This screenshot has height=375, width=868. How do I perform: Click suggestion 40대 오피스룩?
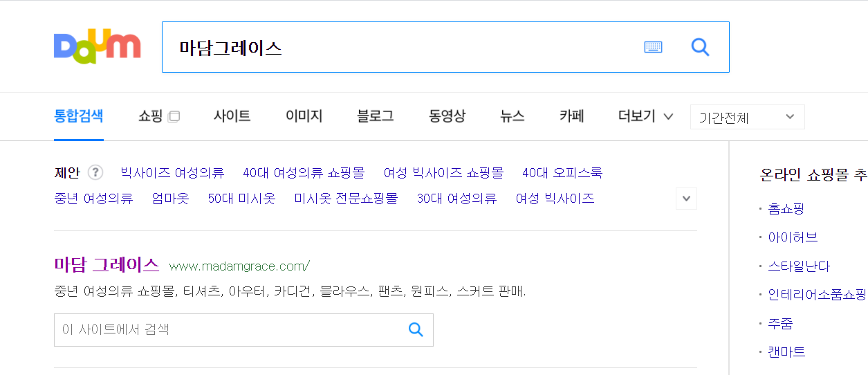pos(562,172)
